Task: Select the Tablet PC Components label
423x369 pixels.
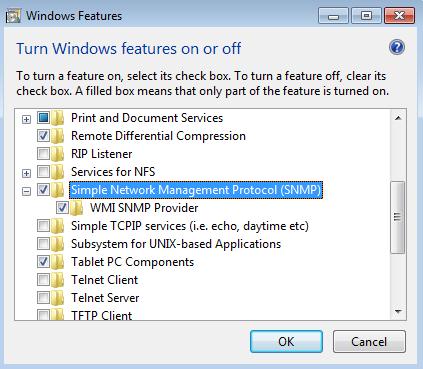Action: coord(132,262)
